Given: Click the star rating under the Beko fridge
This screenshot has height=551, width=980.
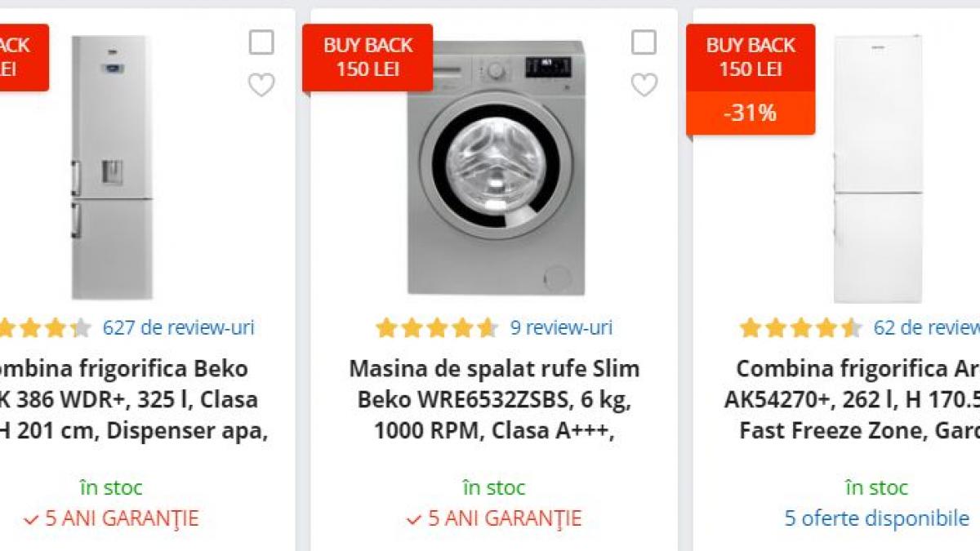Looking at the screenshot, I should click(45, 327).
